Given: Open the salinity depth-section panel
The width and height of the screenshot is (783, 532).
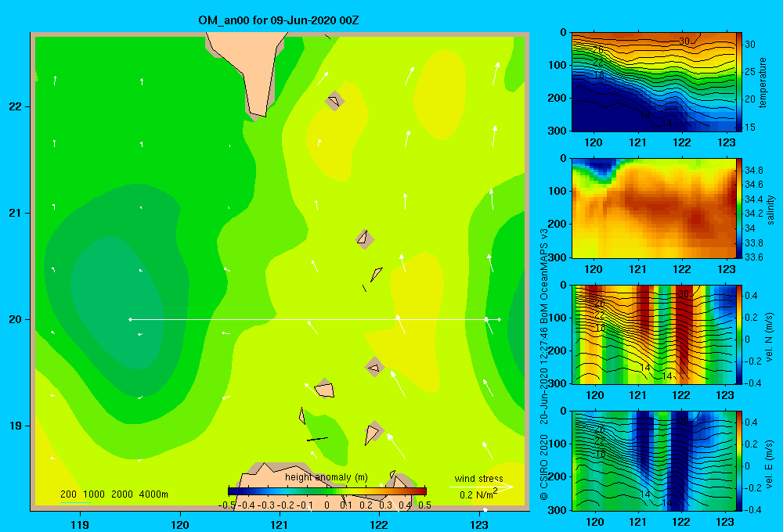Looking at the screenshot, I should (654, 208).
